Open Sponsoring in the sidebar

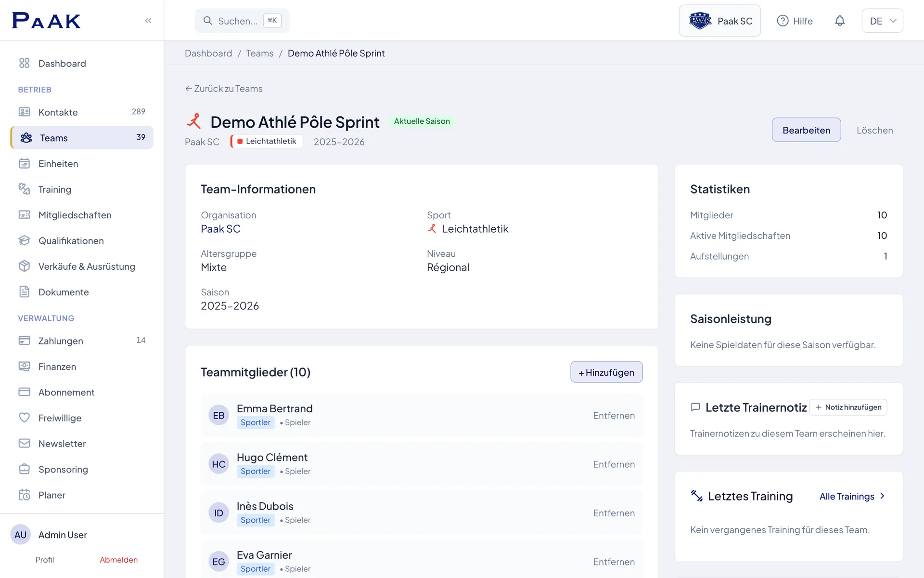click(82, 469)
